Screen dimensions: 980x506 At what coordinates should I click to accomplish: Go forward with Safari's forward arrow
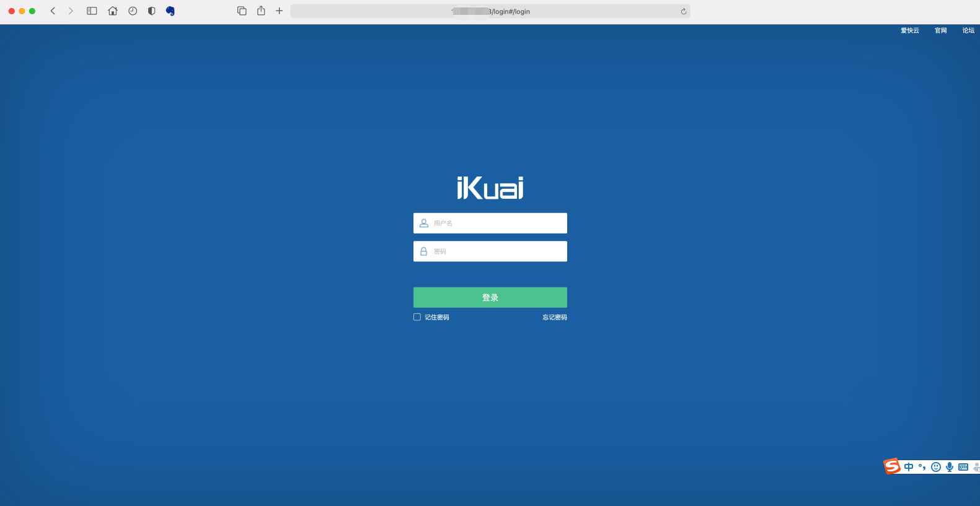[x=71, y=11]
